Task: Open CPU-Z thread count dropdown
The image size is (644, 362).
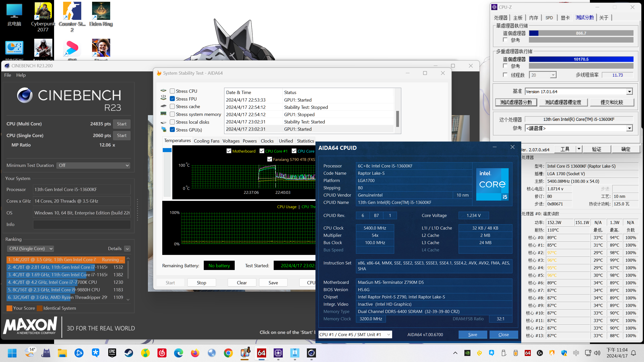Action: pos(543,75)
